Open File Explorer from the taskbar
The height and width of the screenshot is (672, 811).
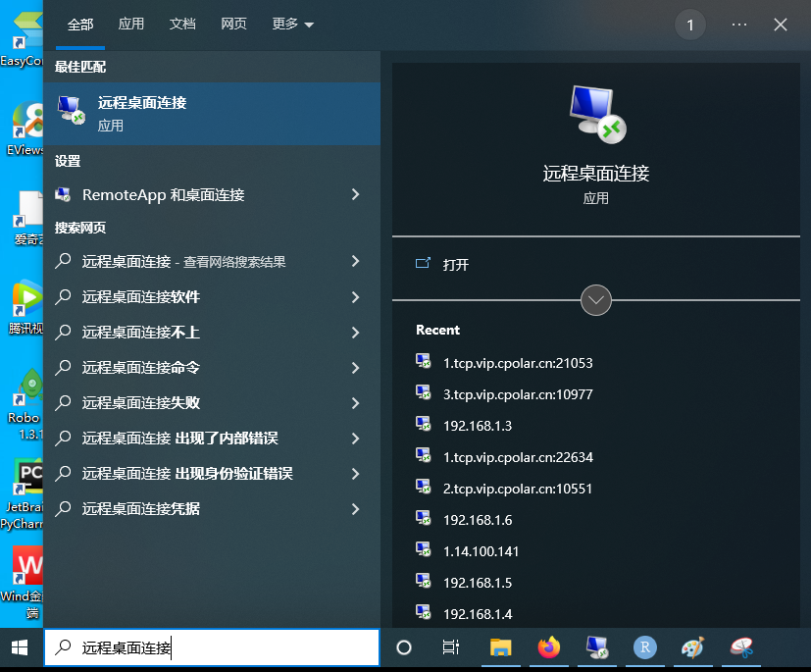tap(501, 647)
